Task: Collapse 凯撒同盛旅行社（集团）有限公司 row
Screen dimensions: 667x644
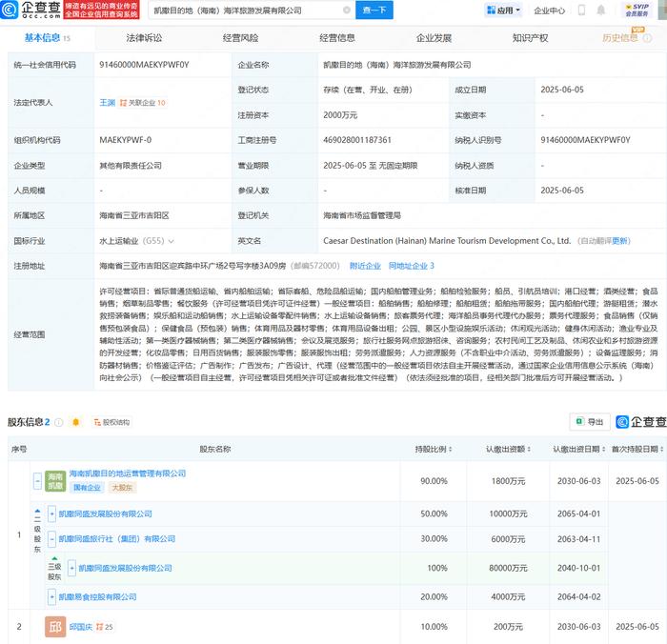Action: pos(51,539)
